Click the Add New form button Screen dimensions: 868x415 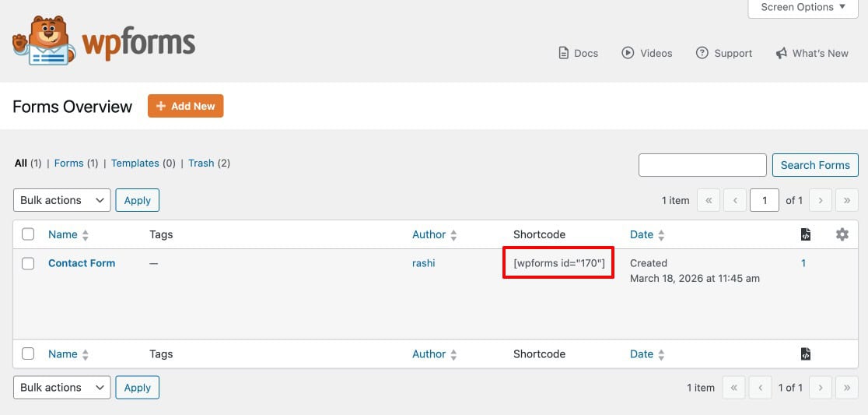[x=185, y=106]
